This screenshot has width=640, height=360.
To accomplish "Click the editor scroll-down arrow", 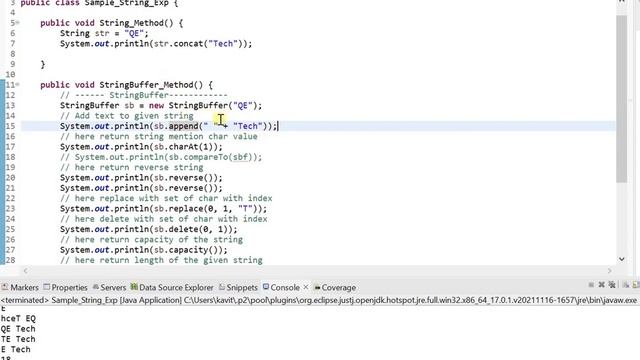I will (621, 259).
